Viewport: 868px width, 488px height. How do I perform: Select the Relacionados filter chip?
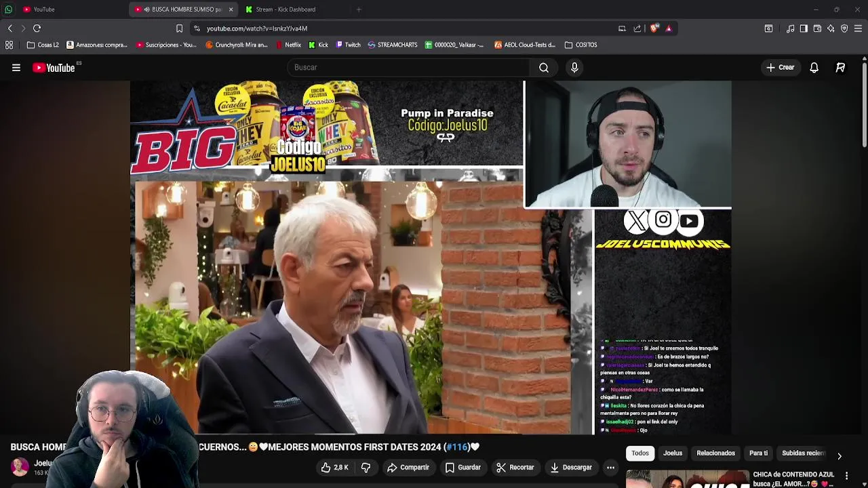click(715, 453)
